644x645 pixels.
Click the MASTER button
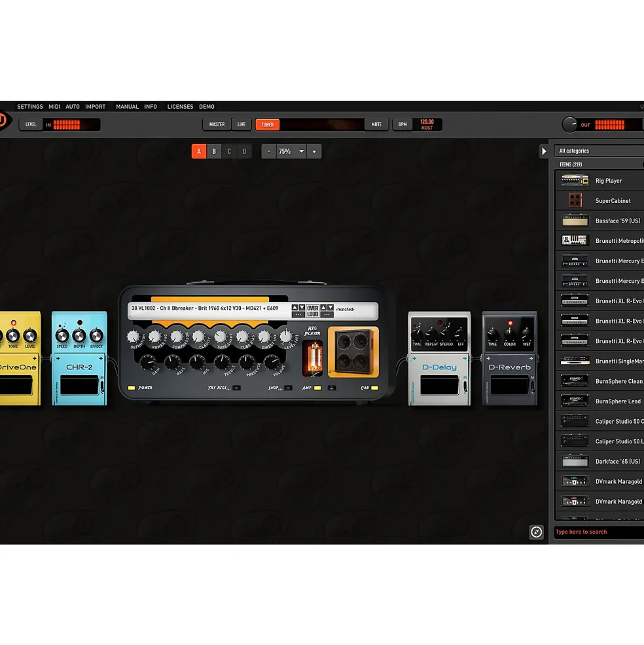click(217, 124)
